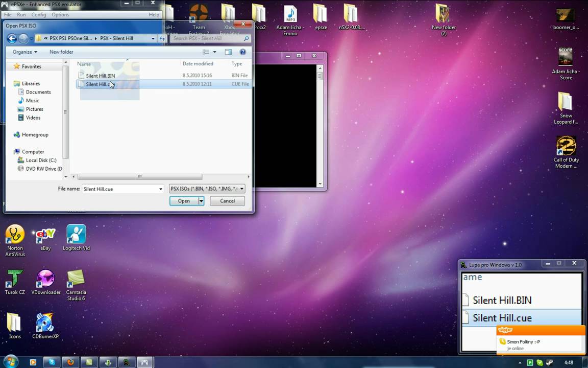Select Local Disk (C:) in navigation pane
This screenshot has width=588, height=368.
(41, 160)
